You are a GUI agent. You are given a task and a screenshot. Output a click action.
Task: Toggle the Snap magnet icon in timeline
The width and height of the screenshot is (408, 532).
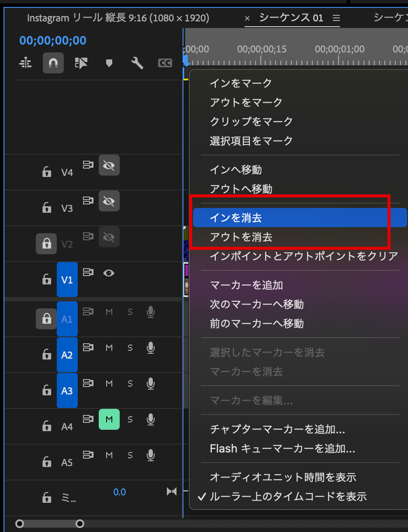click(x=53, y=63)
